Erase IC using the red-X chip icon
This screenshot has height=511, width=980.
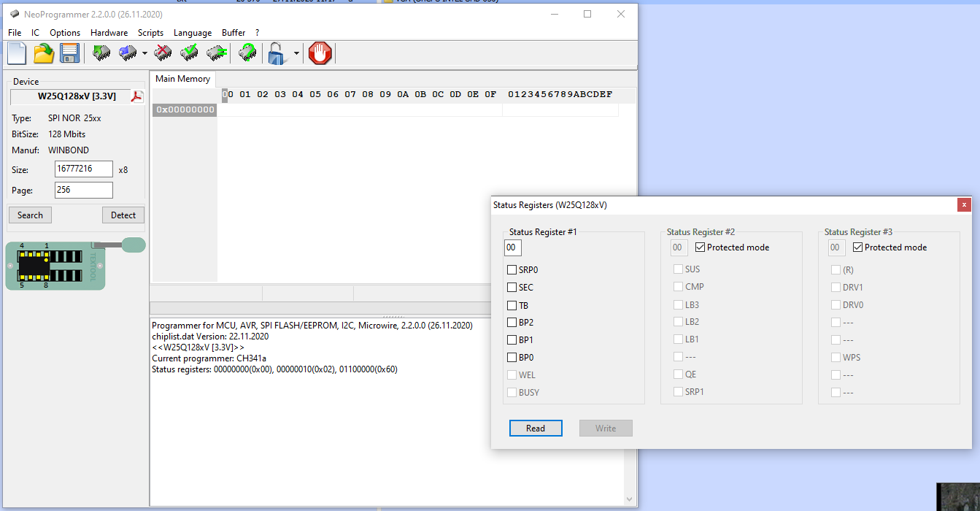tap(163, 53)
